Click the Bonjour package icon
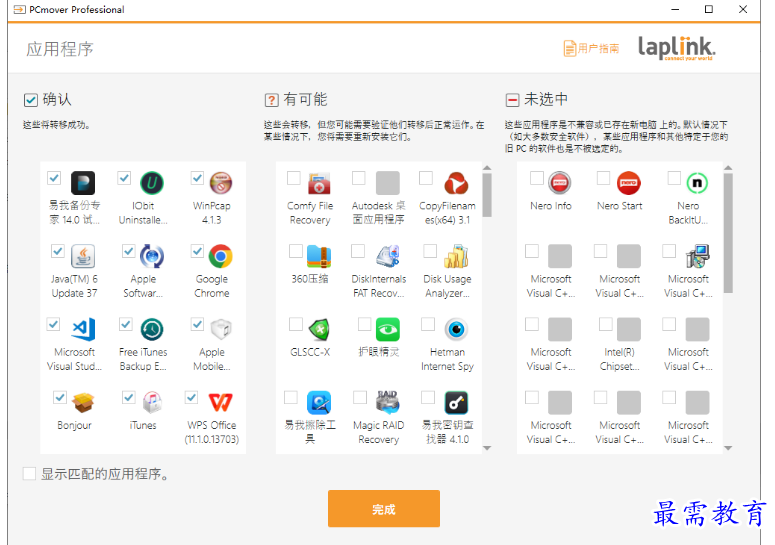Screen dimensions: 775x545 83,403
